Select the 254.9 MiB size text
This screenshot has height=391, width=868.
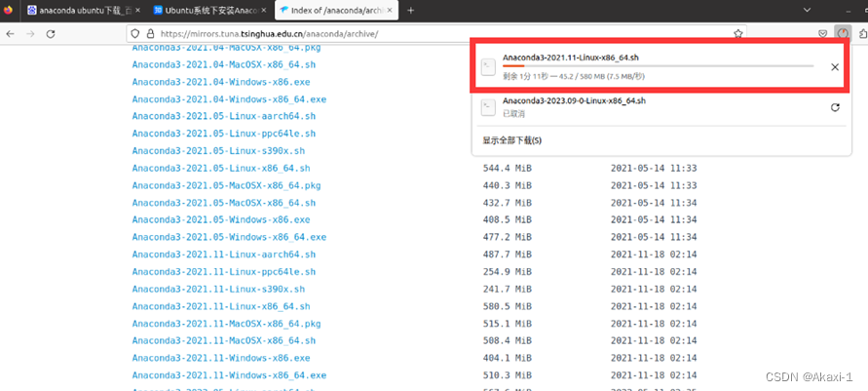[508, 271]
